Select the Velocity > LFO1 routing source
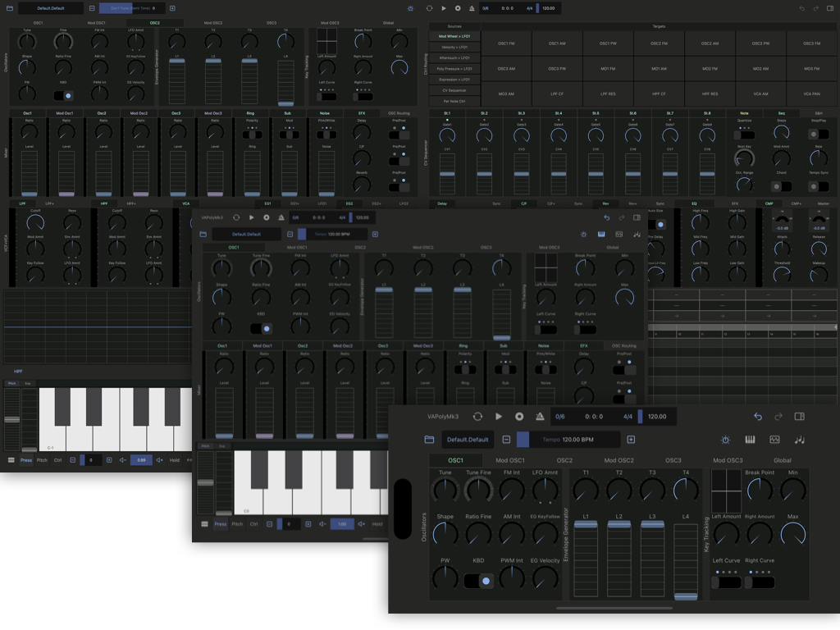 coord(454,47)
